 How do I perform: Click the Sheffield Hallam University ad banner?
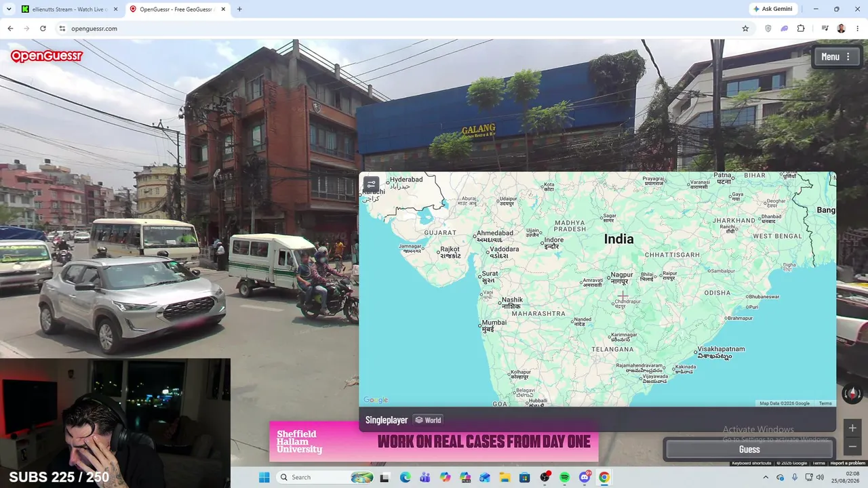pyautogui.click(x=434, y=442)
